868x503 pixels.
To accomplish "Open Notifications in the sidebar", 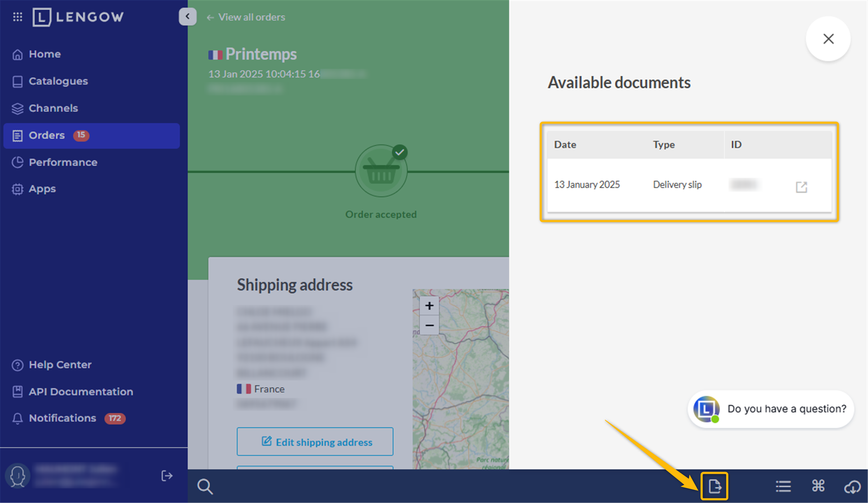I will point(62,418).
